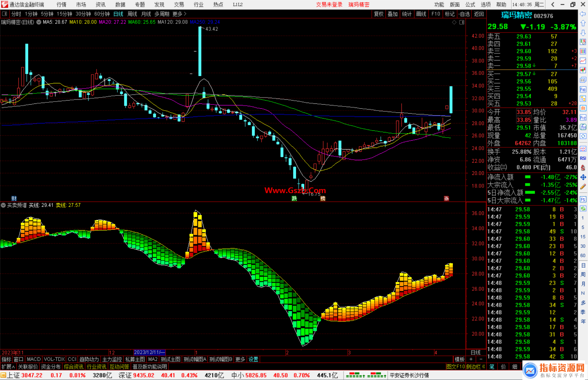Open the F12 trading sidebar icon

click(583, 118)
